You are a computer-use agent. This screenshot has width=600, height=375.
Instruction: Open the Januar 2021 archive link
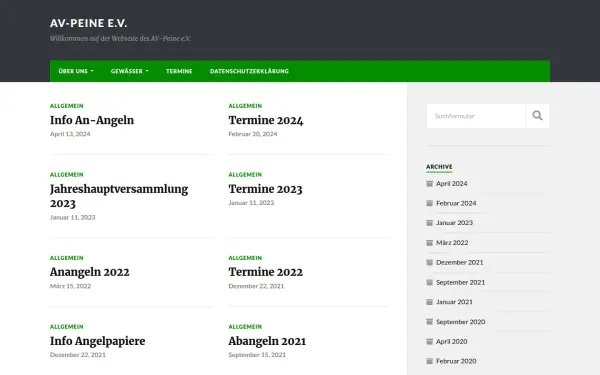pos(455,302)
